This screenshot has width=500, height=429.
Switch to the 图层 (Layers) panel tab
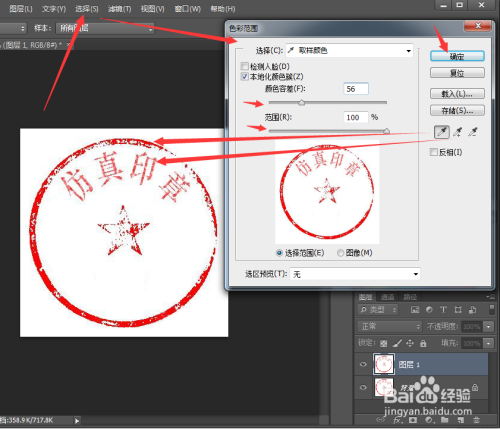point(365,297)
